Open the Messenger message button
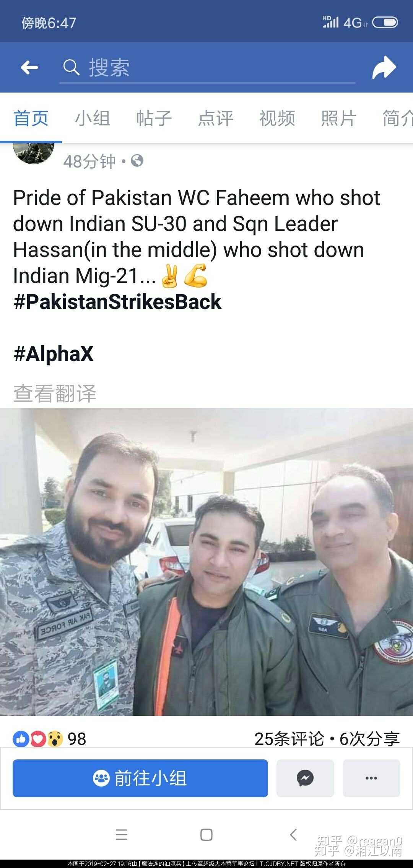Viewport: 413px width, 868px height. [x=305, y=778]
